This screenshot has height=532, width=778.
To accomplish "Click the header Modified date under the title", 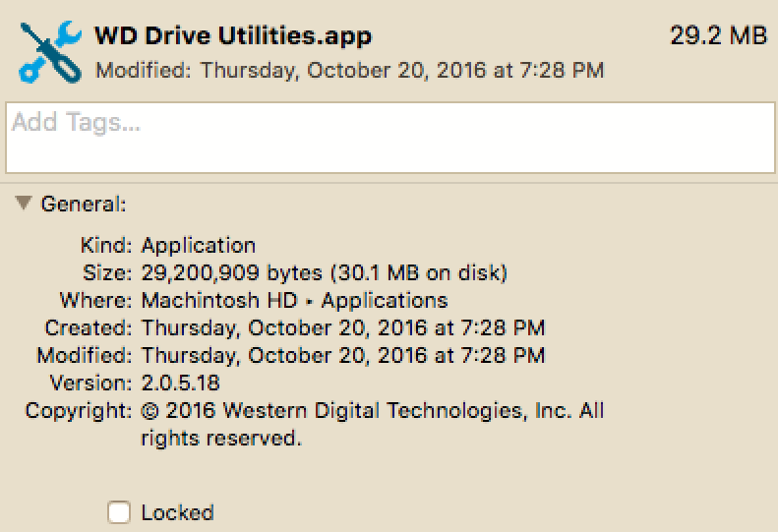I will (349, 71).
